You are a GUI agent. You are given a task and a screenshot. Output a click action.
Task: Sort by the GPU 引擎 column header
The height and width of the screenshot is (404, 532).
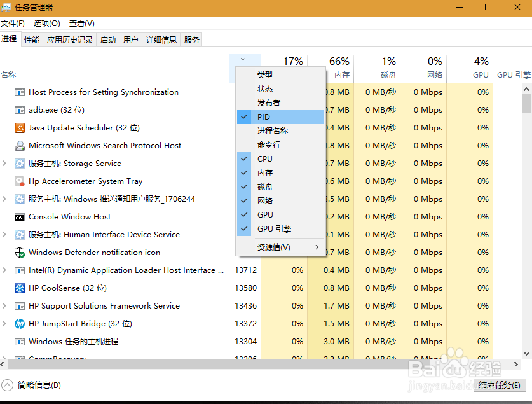(512, 69)
